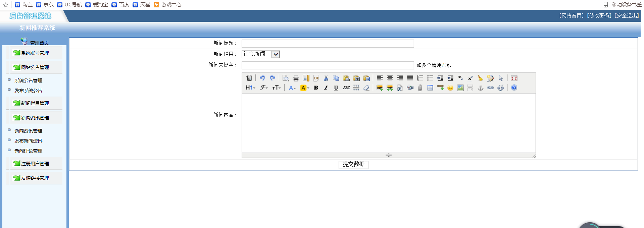Adjust line height icon
This screenshot has height=228, width=644.
pyautogui.click(x=356, y=88)
